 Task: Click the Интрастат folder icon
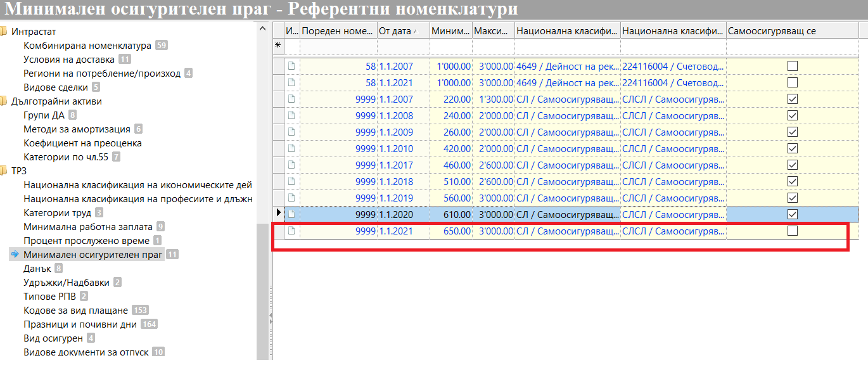[3, 32]
